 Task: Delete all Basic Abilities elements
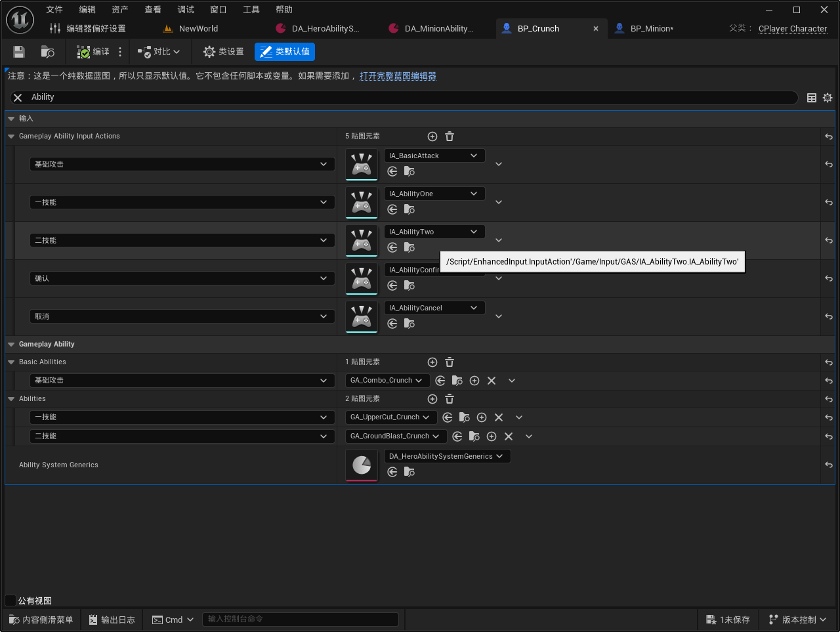pyautogui.click(x=450, y=362)
